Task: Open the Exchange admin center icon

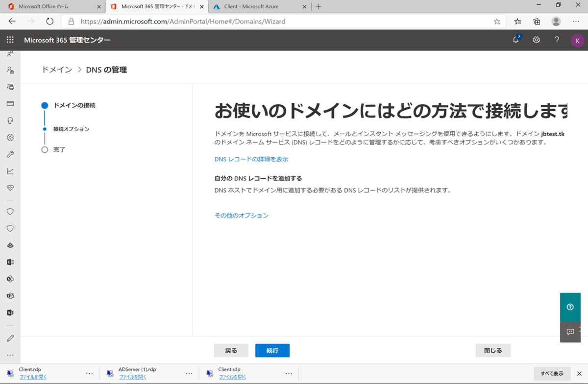Action: point(10,262)
